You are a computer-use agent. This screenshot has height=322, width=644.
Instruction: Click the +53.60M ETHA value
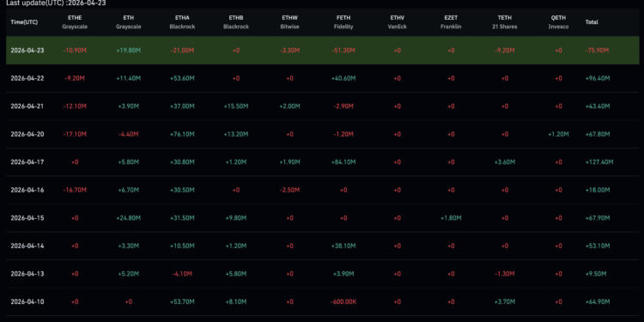tap(182, 78)
